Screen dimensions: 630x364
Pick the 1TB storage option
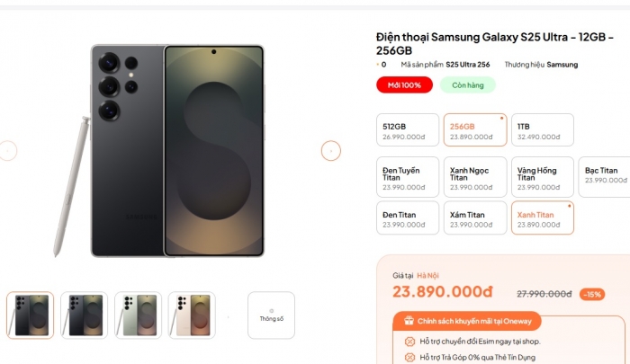click(x=542, y=130)
